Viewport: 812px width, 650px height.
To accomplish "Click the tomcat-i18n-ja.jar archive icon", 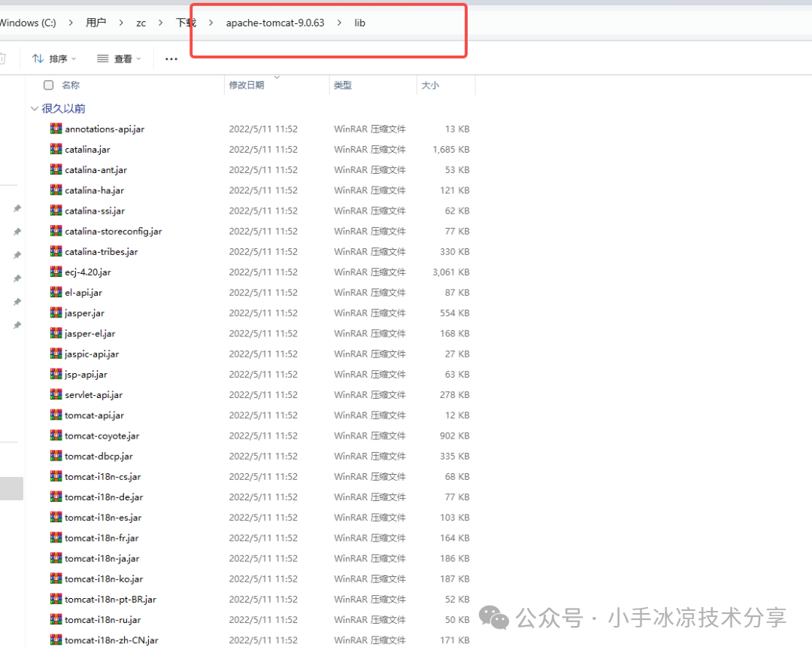I will 56,558.
